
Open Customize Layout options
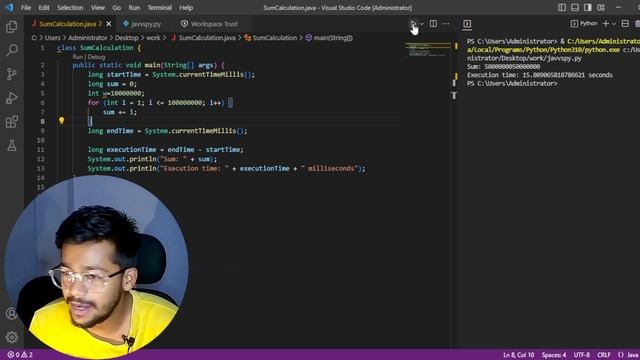(x=601, y=7)
